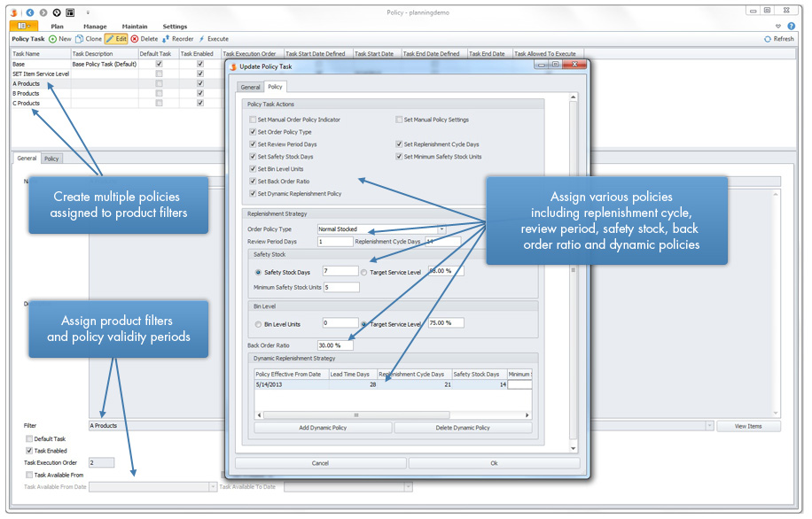This screenshot has width=812, height=519.
Task: Click the Add Dynamic Policy button
Action: pyautogui.click(x=323, y=428)
